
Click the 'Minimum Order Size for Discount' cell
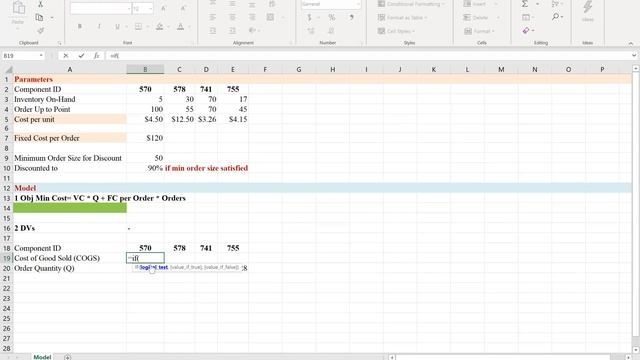coord(69,158)
